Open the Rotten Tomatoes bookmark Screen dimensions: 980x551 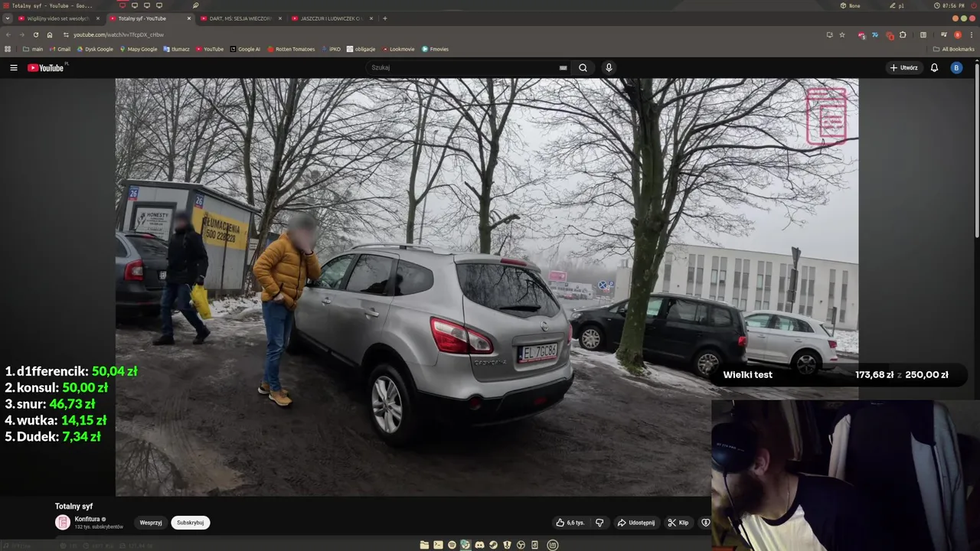pos(291,49)
